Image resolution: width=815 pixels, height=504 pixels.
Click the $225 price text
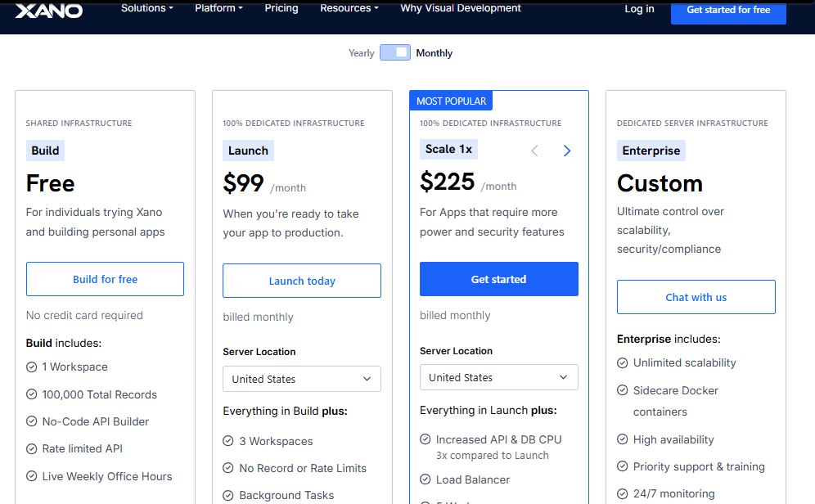click(x=447, y=182)
